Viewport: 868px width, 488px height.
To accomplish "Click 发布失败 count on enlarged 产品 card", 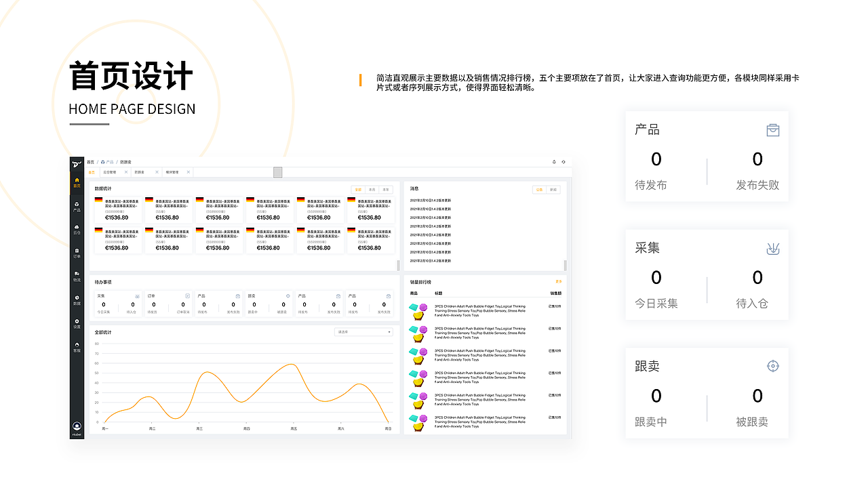I will point(757,159).
